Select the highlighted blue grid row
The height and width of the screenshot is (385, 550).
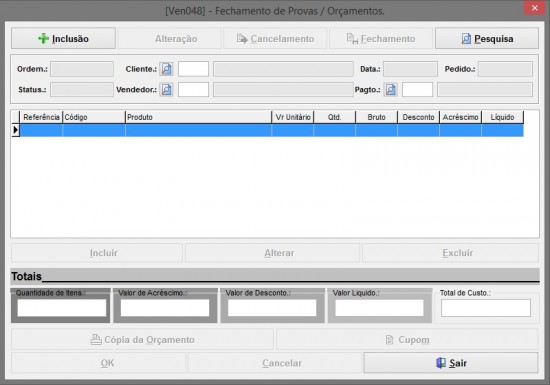[271, 130]
